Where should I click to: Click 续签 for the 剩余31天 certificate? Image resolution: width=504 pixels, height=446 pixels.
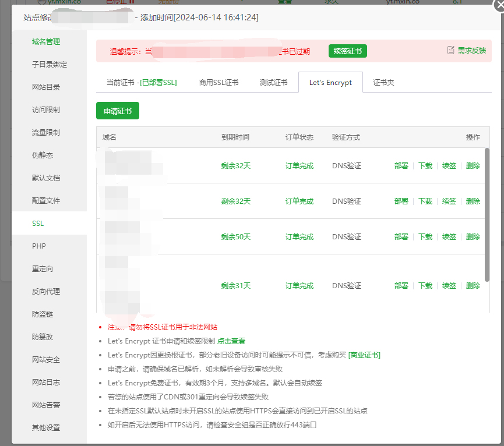point(449,286)
